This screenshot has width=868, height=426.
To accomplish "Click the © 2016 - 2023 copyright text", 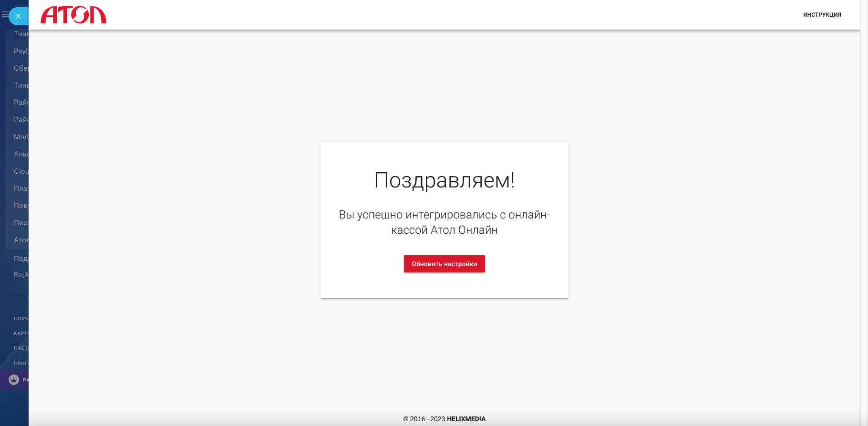I will coord(424,419).
